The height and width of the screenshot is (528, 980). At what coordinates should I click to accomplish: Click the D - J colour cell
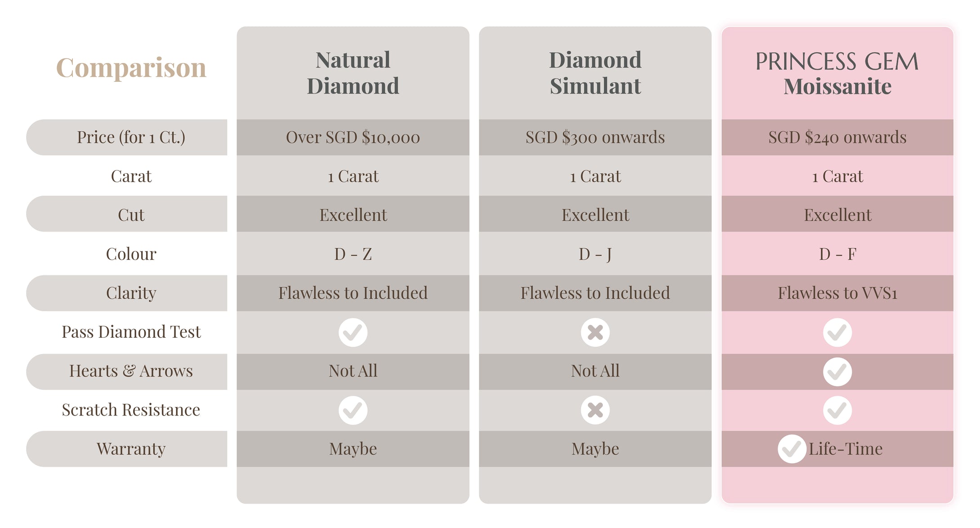[595, 254]
